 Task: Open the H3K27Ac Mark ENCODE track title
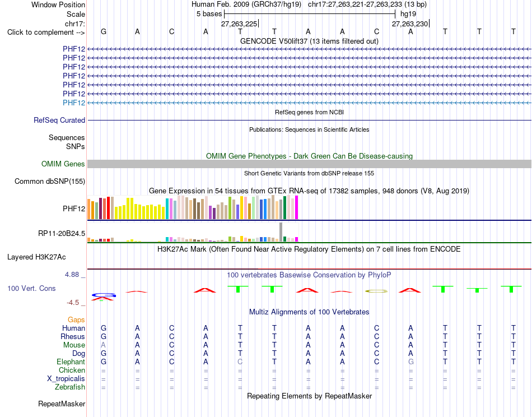point(309,249)
